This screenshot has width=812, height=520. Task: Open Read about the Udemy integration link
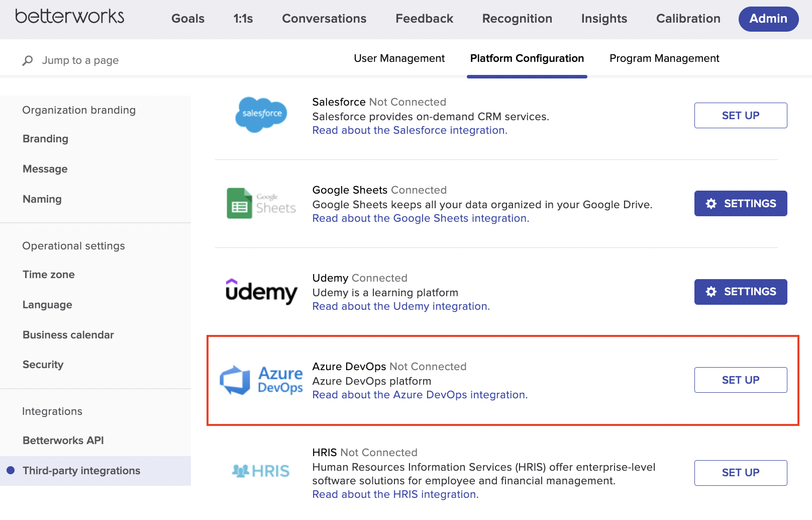[x=401, y=306]
